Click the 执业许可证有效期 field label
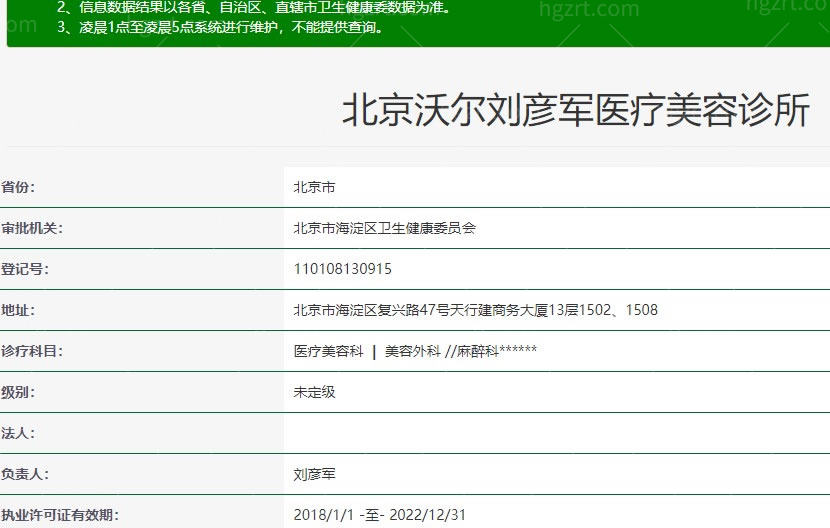The height and width of the screenshot is (528, 830). click(60, 515)
